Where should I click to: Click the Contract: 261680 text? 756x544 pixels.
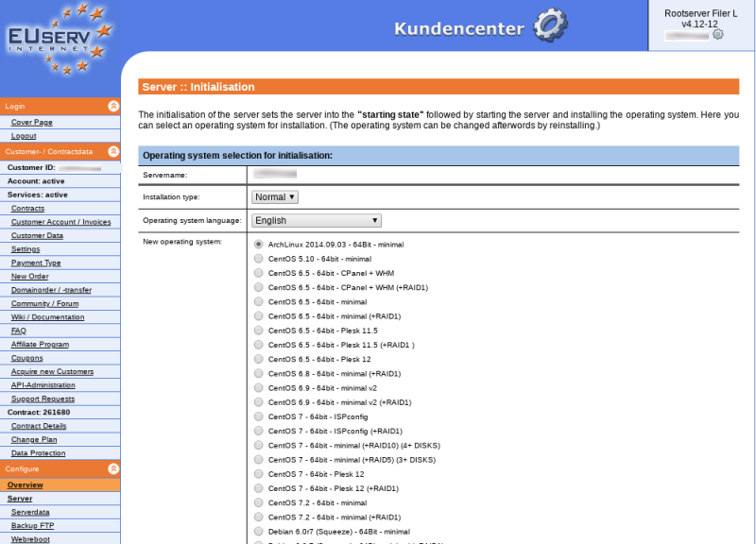click(39, 413)
